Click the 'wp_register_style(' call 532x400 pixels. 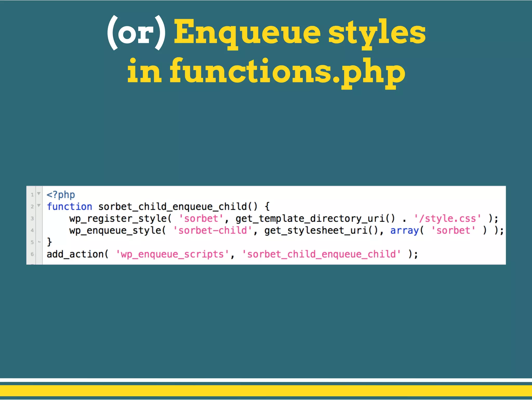pos(121,219)
